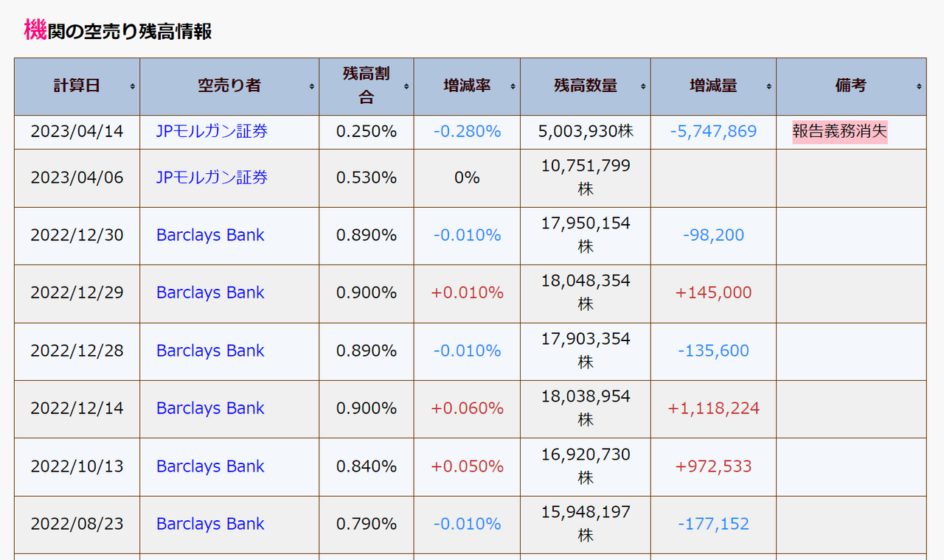Viewport: 944px width, 560px height.
Task: Click the +1,118,224 change amount value
Action: (713, 408)
